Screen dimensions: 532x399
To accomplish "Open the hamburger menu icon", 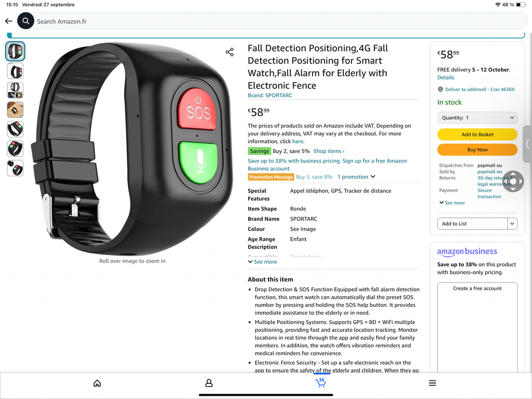I will point(432,383).
